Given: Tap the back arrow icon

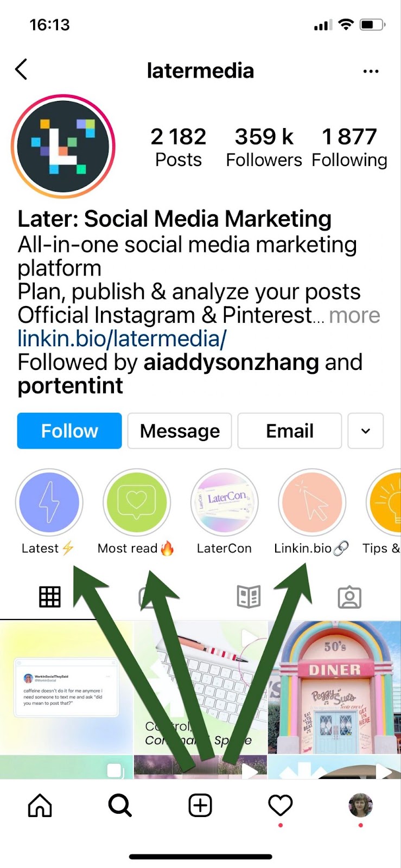Looking at the screenshot, I should click(x=21, y=69).
